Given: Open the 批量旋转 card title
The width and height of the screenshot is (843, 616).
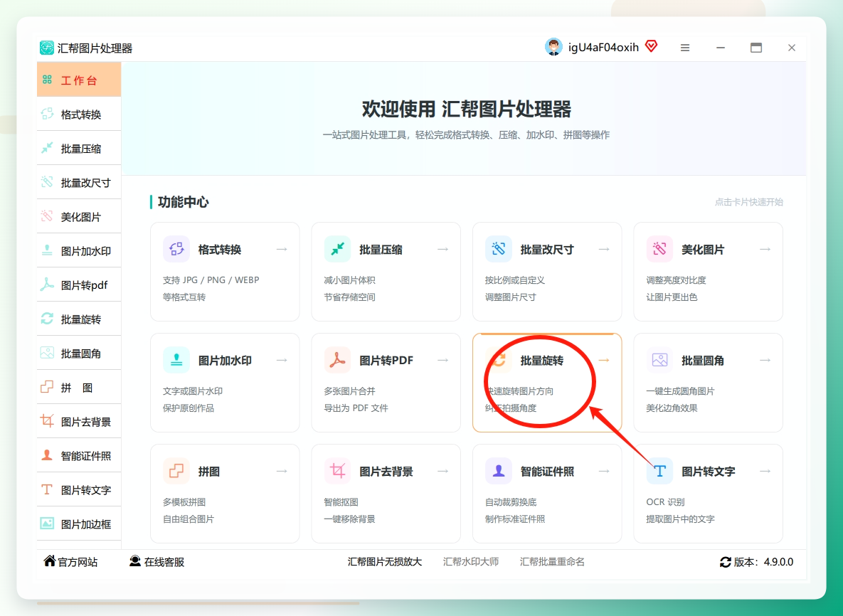Looking at the screenshot, I should (x=542, y=361).
